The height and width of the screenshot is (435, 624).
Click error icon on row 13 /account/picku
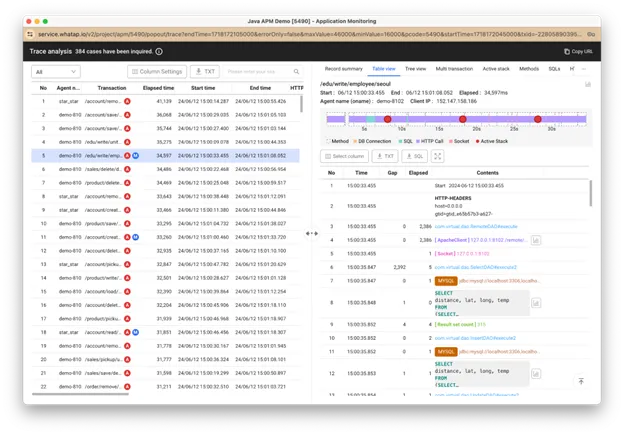click(127, 264)
